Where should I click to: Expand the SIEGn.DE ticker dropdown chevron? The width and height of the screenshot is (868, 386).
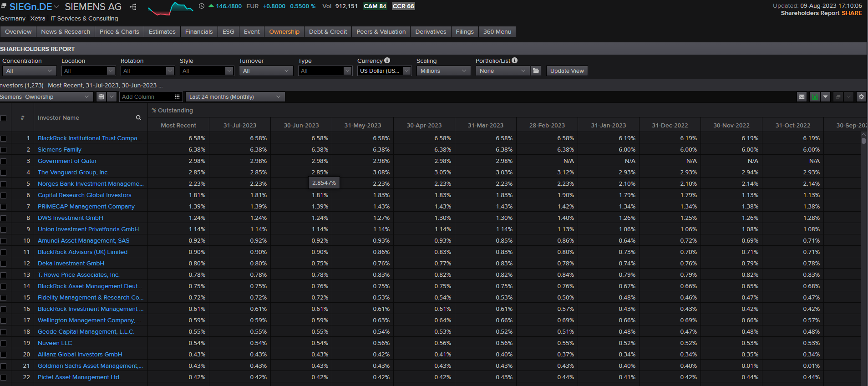click(x=56, y=7)
